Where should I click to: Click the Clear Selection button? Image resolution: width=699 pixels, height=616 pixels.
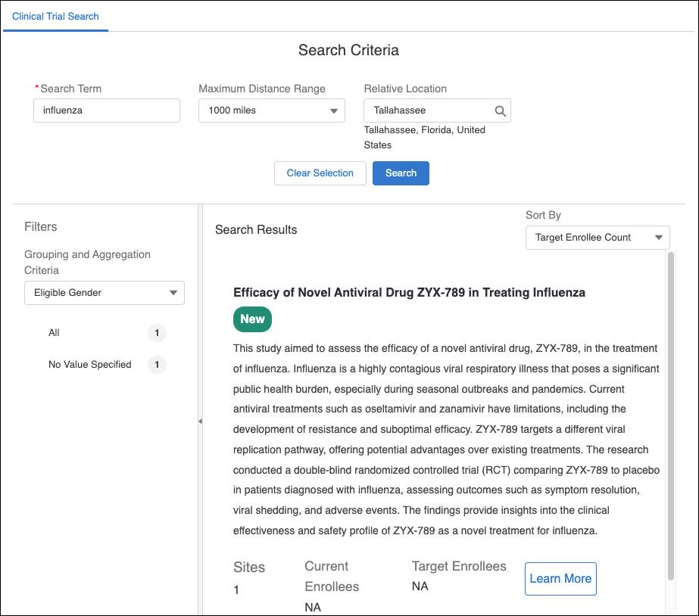320,173
